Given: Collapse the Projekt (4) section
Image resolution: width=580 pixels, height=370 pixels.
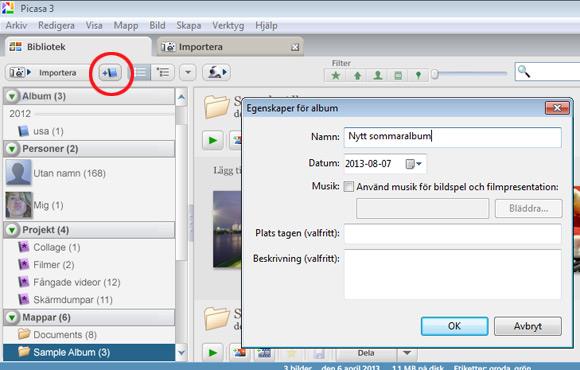Looking at the screenshot, I should coord(12,230).
